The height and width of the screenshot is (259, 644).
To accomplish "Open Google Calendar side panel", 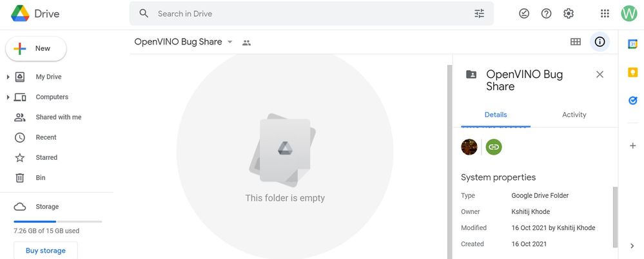I will coord(632,44).
